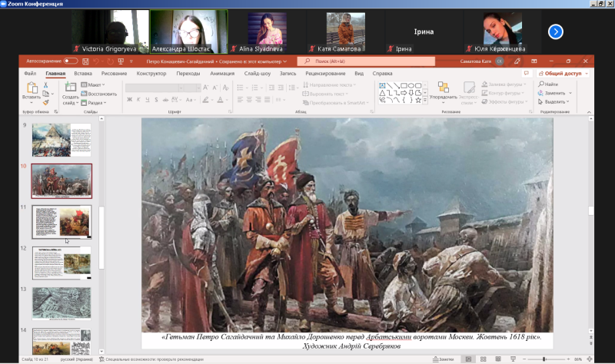Click the numbered list icon
This screenshot has width=615, height=364.
tap(254, 88)
